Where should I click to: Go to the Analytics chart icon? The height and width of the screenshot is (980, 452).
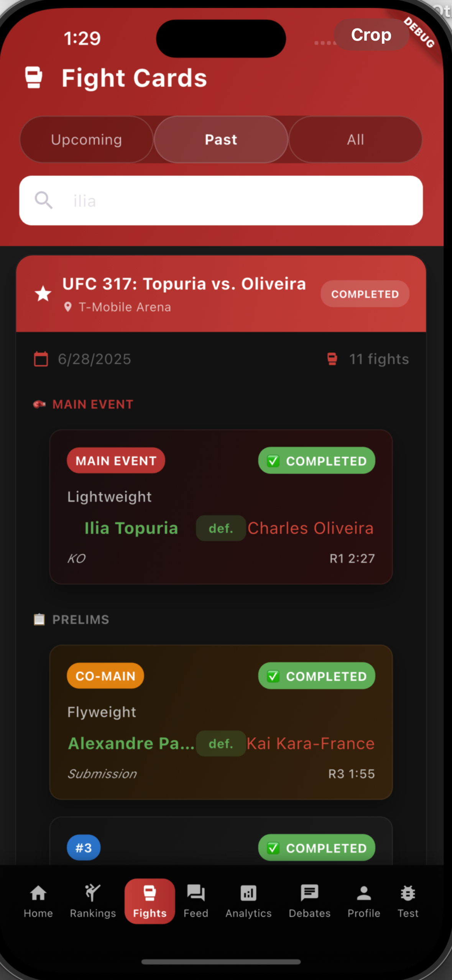[x=248, y=893]
